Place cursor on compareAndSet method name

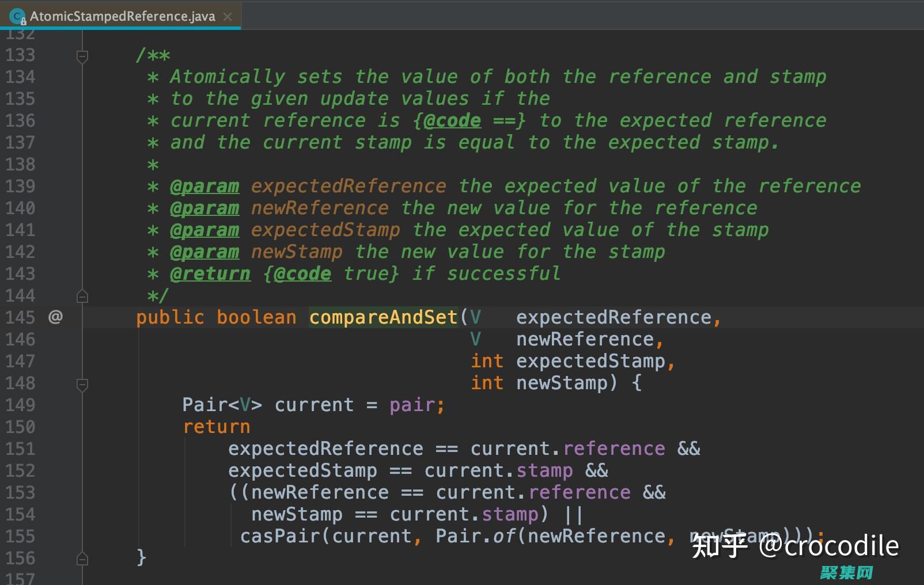pyautogui.click(x=383, y=317)
